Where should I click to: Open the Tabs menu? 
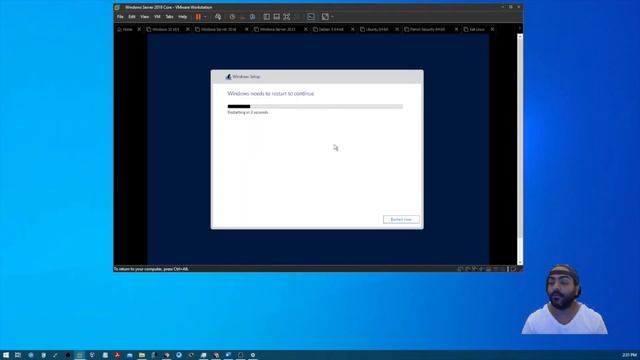tap(169, 17)
